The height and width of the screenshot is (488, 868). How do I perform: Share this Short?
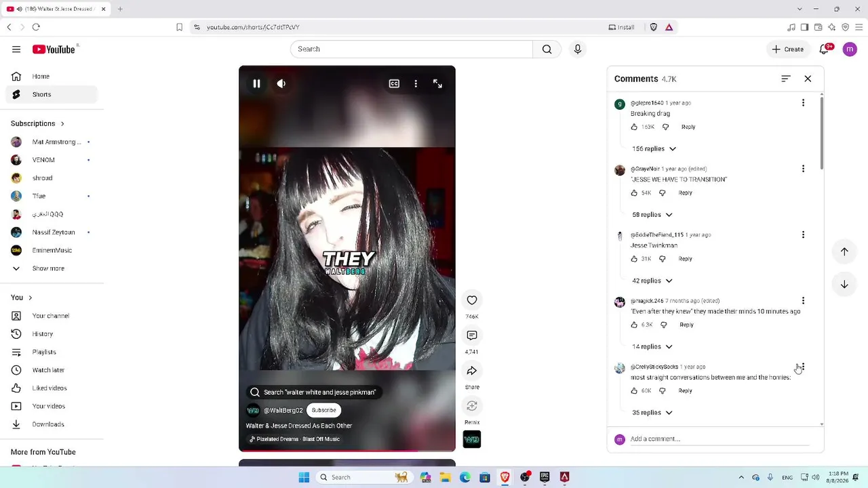(472, 371)
